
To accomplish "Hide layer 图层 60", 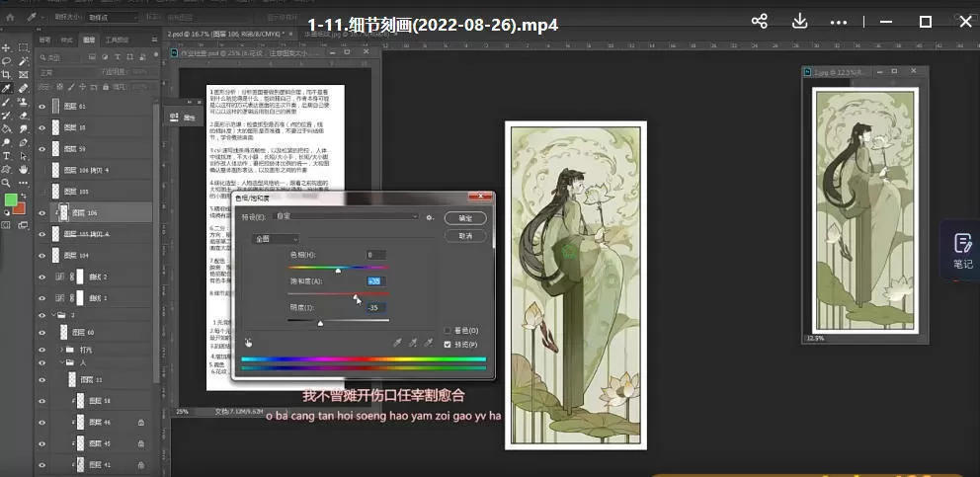I will [42, 332].
